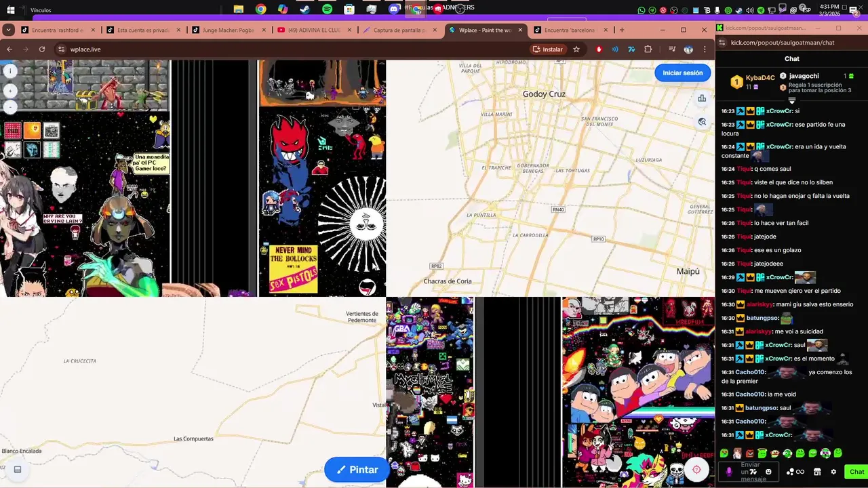Collapse the Kick chat leaderboard chevron
The width and height of the screenshot is (868, 488).
[791, 101]
